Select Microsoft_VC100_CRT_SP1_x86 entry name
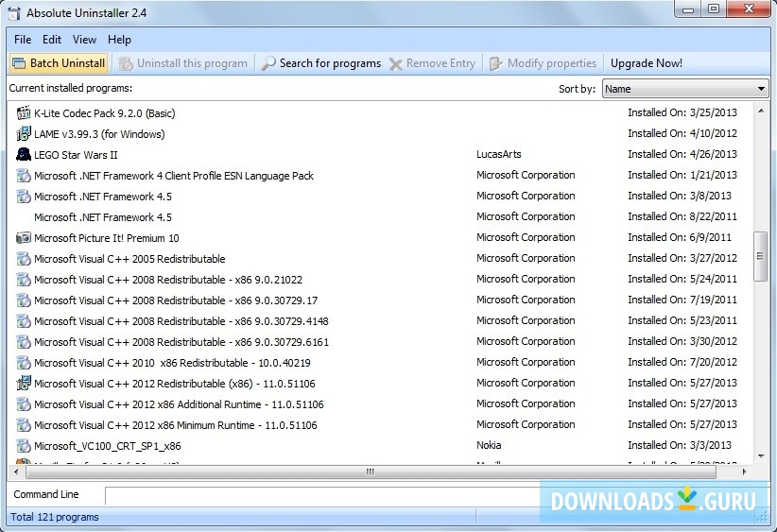This screenshot has width=777, height=532. click(x=107, y=446)
